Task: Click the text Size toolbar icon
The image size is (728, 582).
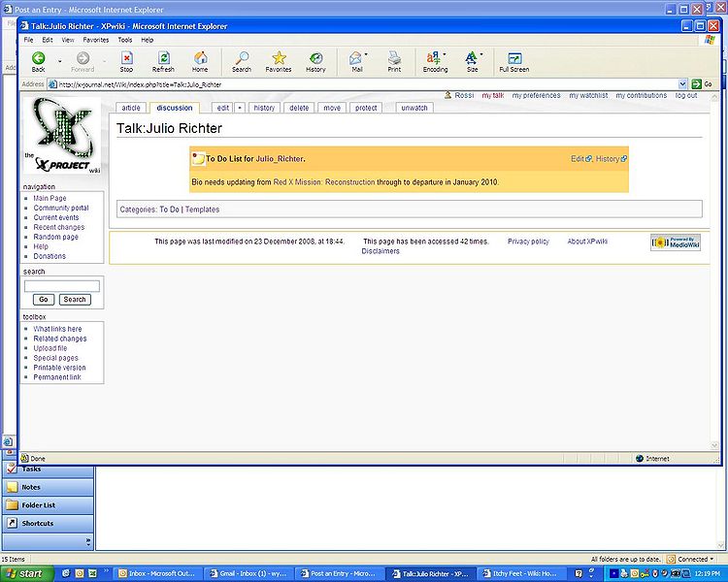Action: 472,62
